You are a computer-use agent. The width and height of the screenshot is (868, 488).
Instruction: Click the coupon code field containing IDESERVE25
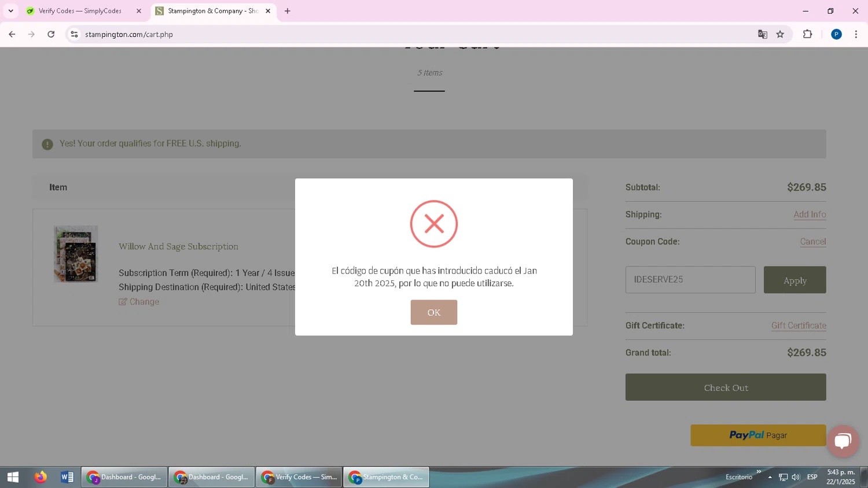pos(690,280)
